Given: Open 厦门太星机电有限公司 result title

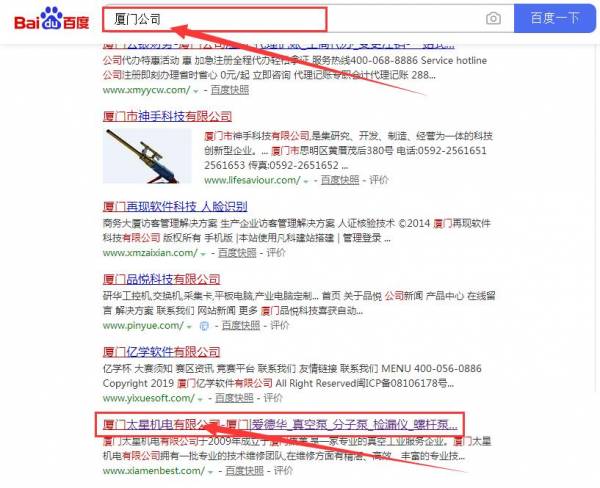Looking at the screenshot, I should pos(280,424).
